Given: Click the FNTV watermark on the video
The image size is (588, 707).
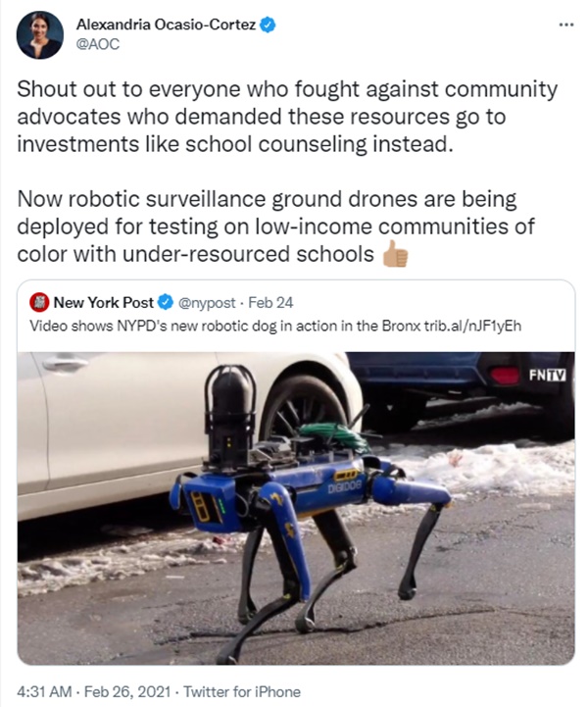Looking at the screenshot, I should click(548, 375).
